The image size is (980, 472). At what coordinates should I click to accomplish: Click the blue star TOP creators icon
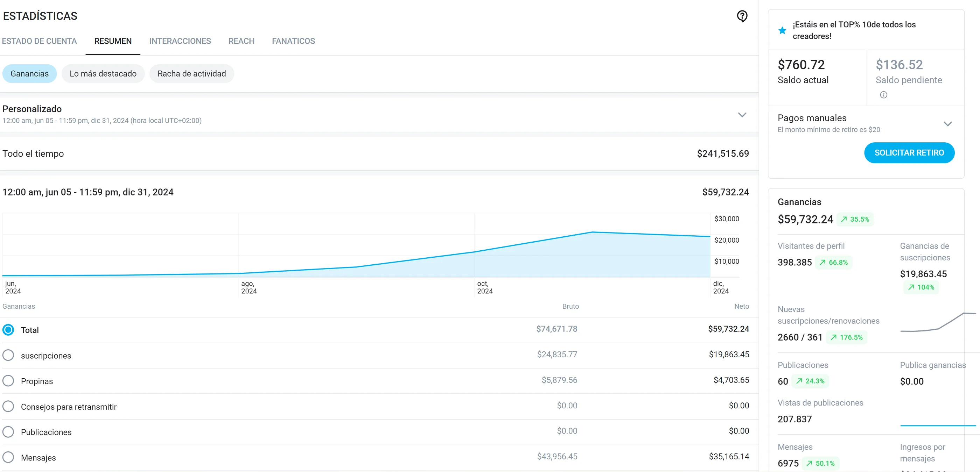pyautogui.click(x=782, y=30)
